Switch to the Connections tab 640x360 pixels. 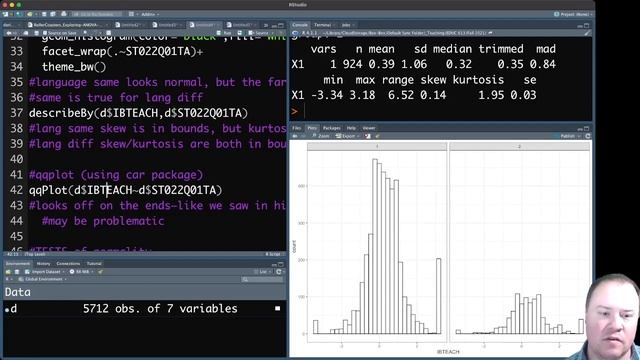click(x=68, y=264)
